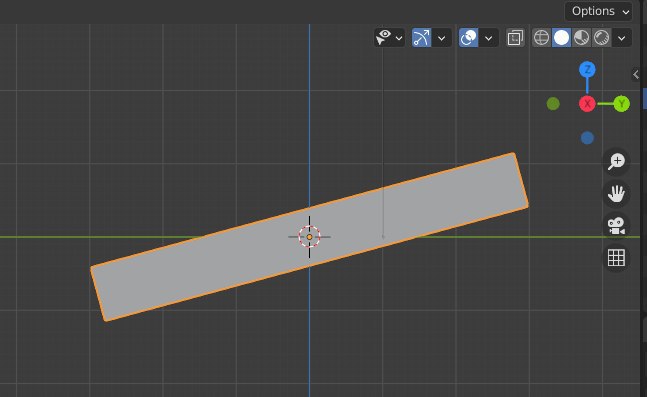
Task: Open the selectability and visibility eye icon menu
Action: click(x=389, y=38)
